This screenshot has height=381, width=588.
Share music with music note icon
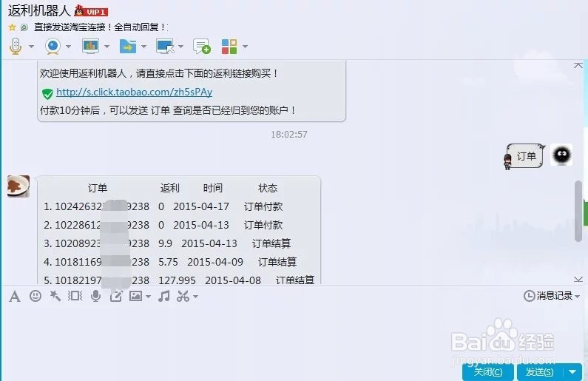click(x=164, y=296)
